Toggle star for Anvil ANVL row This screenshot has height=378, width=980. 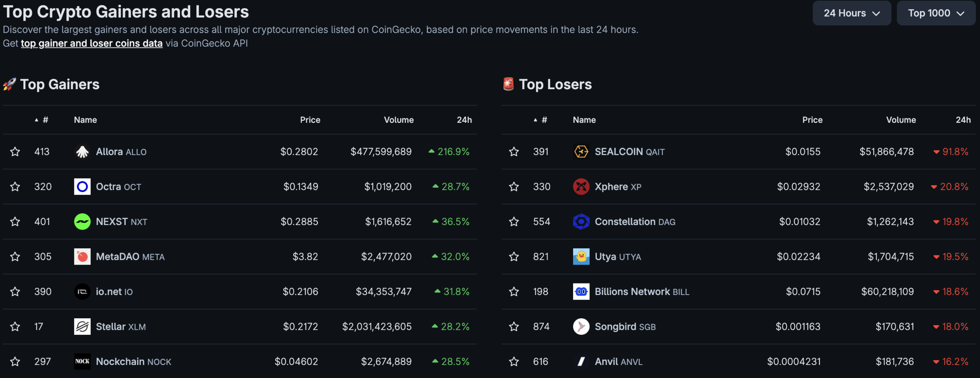[514, 362]
